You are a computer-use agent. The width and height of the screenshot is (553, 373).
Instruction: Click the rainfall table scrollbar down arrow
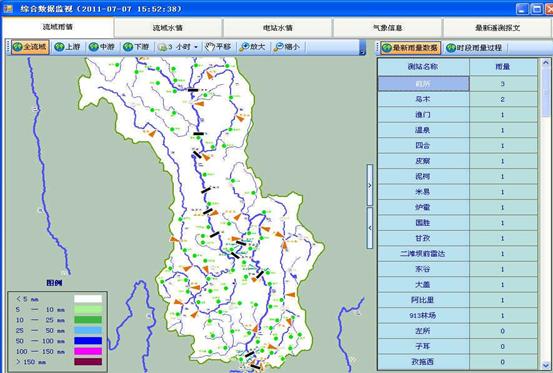(546, 365)
